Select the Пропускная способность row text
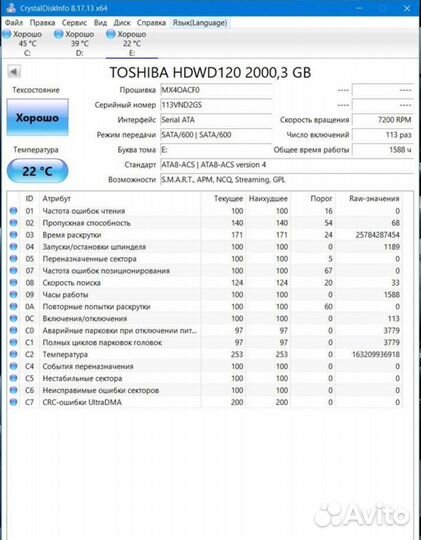 coord(86,223)
